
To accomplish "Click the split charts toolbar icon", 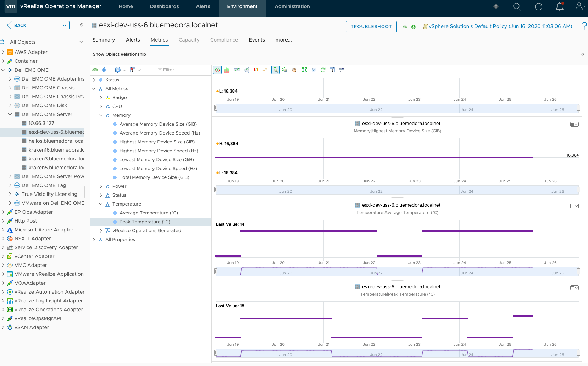I will 217,70.
